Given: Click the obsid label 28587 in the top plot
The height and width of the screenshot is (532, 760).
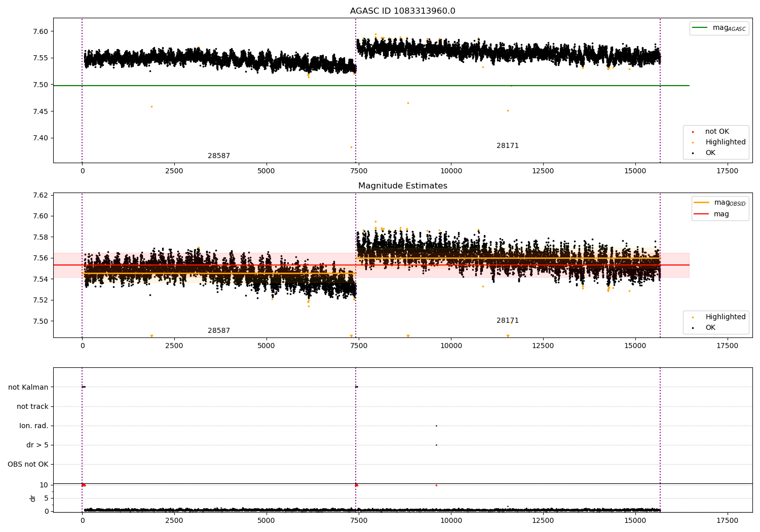Looking at the screenshot, I should click(x=219, y=156).
